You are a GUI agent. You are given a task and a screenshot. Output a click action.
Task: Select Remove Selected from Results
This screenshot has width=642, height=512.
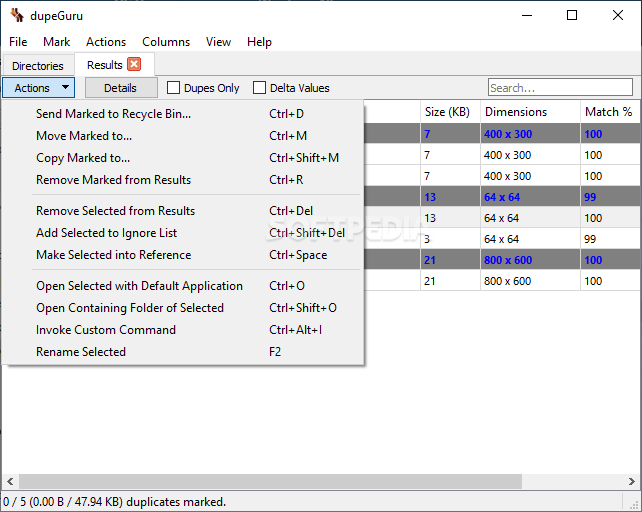[x=183, y=211]
